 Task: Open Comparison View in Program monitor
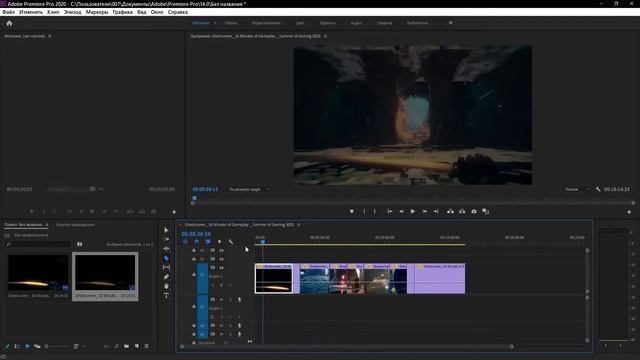coord(486,211)
